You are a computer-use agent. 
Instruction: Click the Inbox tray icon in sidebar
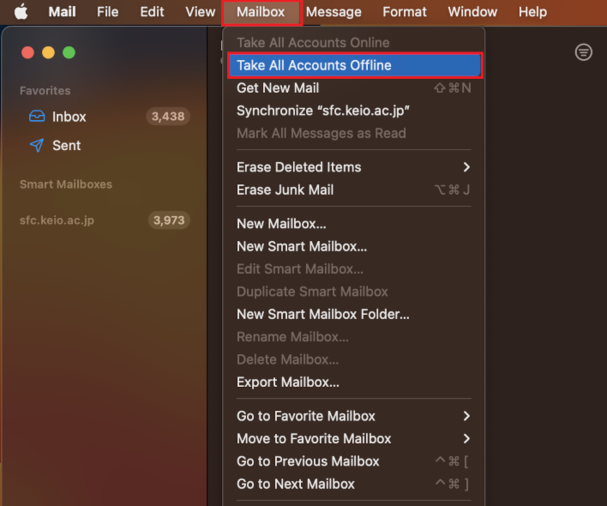pos(37,117)
